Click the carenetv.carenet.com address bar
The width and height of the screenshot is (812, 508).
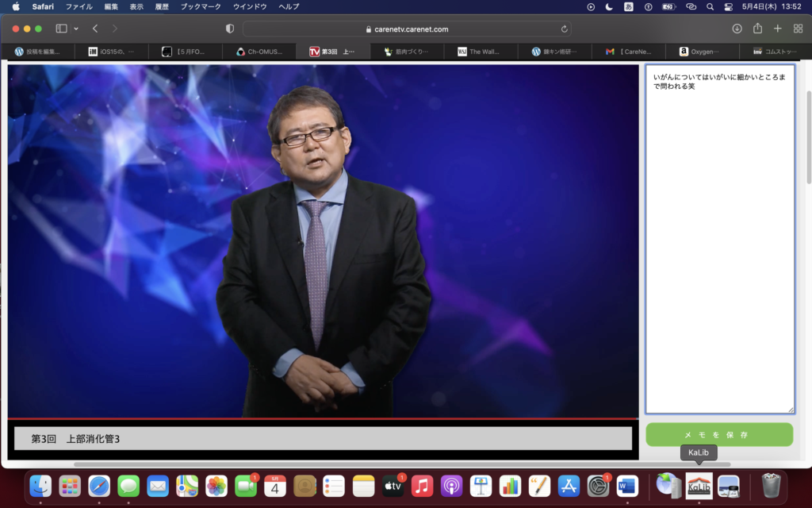(407, 29)
